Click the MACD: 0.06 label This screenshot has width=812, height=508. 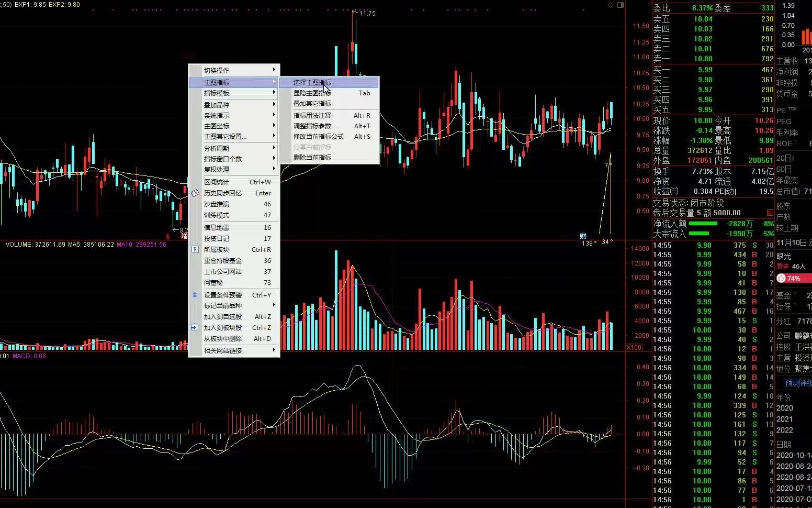(x=29, y=356)
